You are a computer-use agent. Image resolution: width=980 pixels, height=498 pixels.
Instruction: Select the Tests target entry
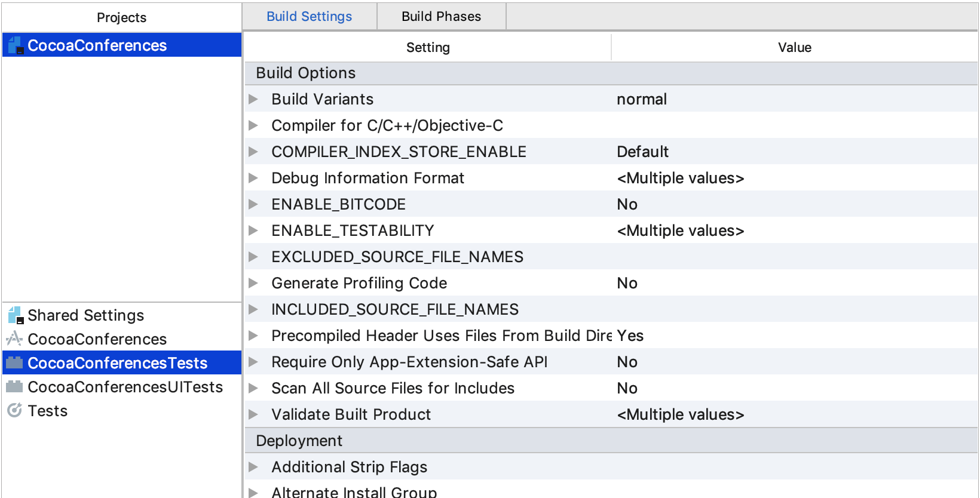tap(122, 410)
